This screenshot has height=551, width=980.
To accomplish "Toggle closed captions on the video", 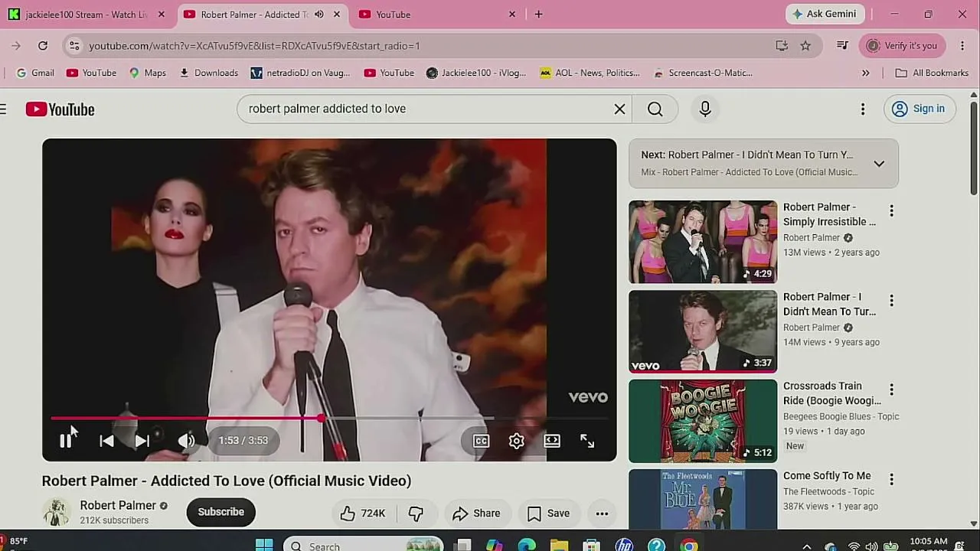I will pos(481,441).
